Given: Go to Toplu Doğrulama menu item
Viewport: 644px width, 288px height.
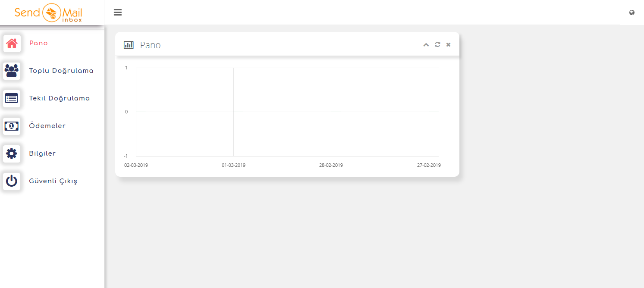Looking at the screenshot, I should [x=61, y=71].
